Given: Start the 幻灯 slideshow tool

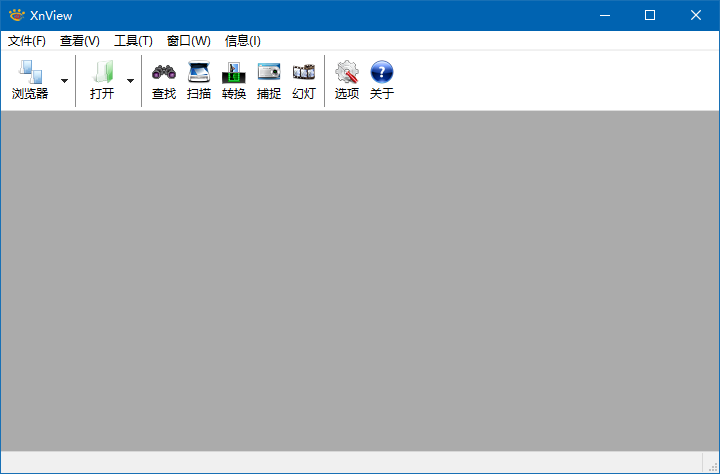Looking at the screenshot, I should pos(304,80).
